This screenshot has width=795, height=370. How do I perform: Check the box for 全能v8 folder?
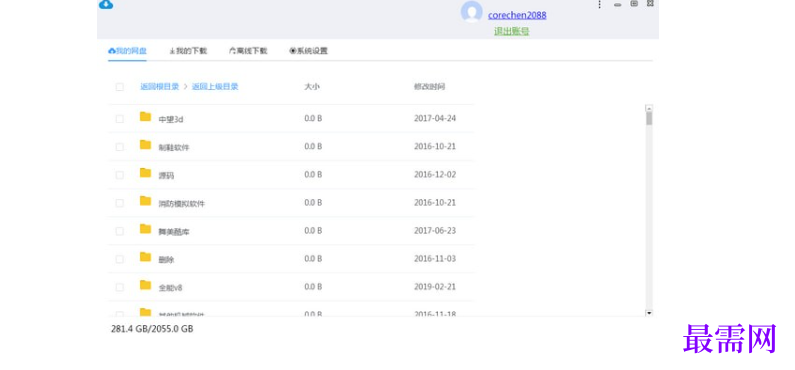(120, 287)
